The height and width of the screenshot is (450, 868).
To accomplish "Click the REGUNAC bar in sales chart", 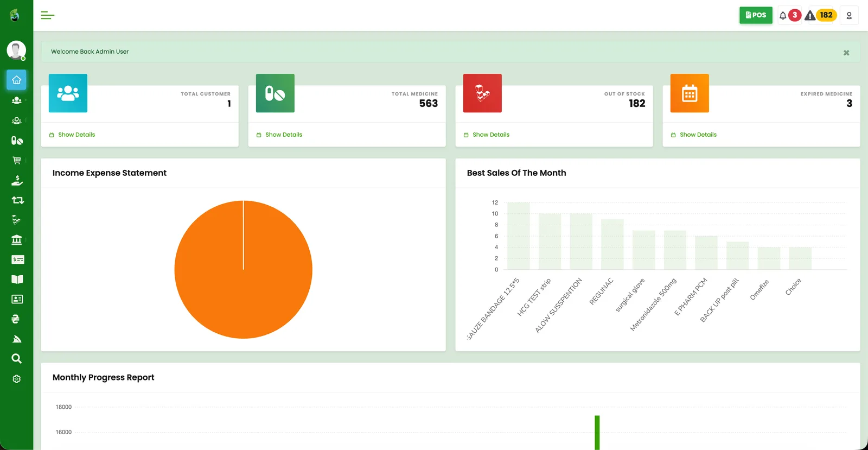I will click(x=612, y=244).
